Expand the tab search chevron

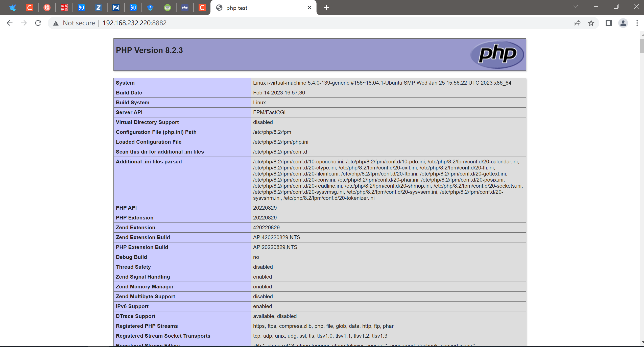[576, 7]
